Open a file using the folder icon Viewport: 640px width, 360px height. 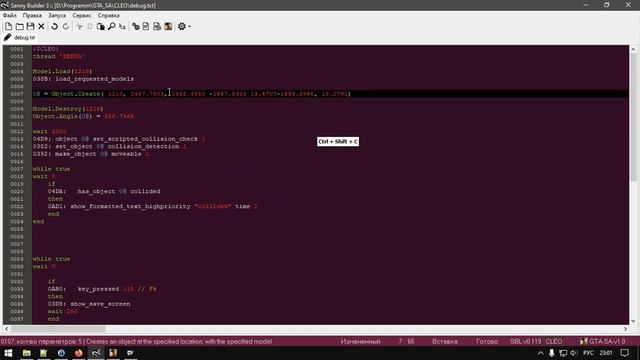[19, 27]
